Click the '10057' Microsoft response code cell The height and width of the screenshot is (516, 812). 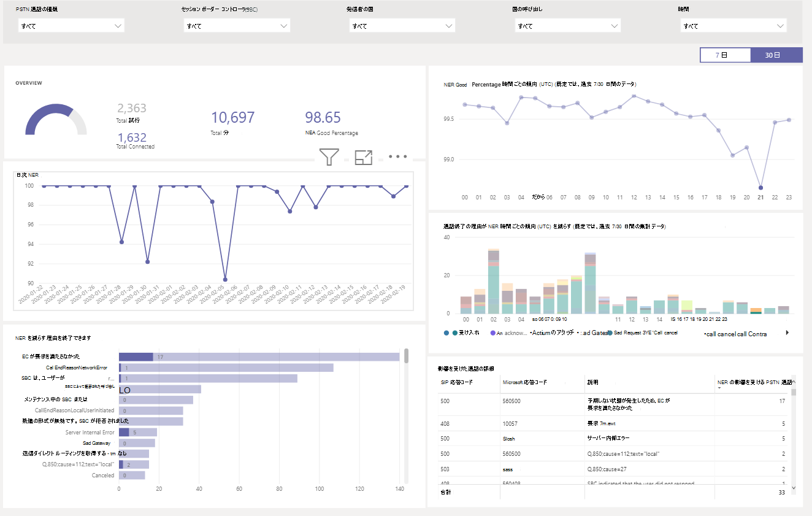510,423
